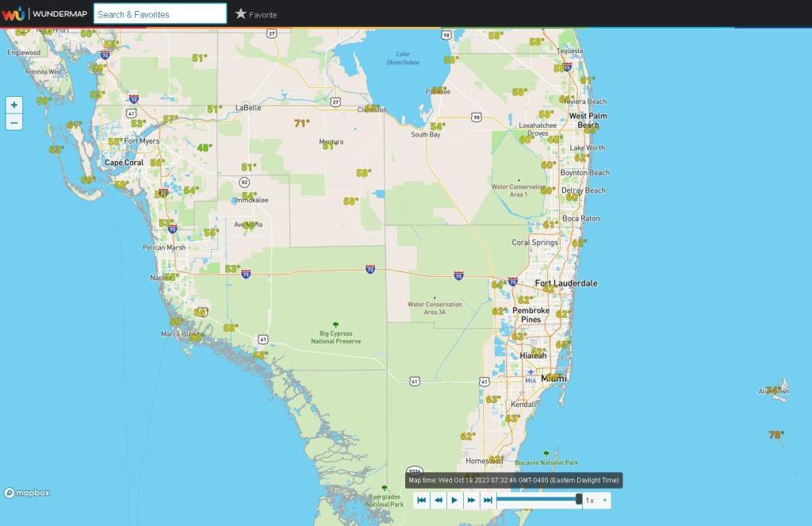The width and height of the screenshot is (812, 526).
Task: Click the middle of the timeline track
Action: (538, 500)
